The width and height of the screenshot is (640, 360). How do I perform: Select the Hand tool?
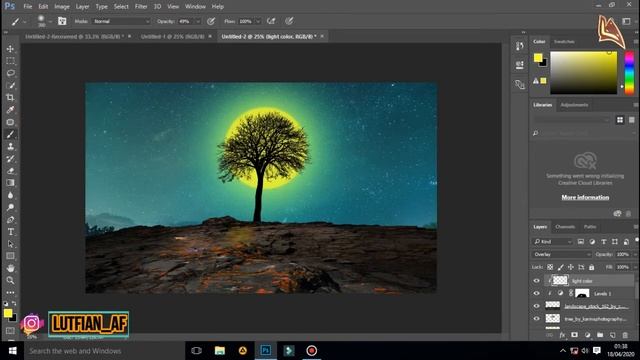tap(11, 268)
